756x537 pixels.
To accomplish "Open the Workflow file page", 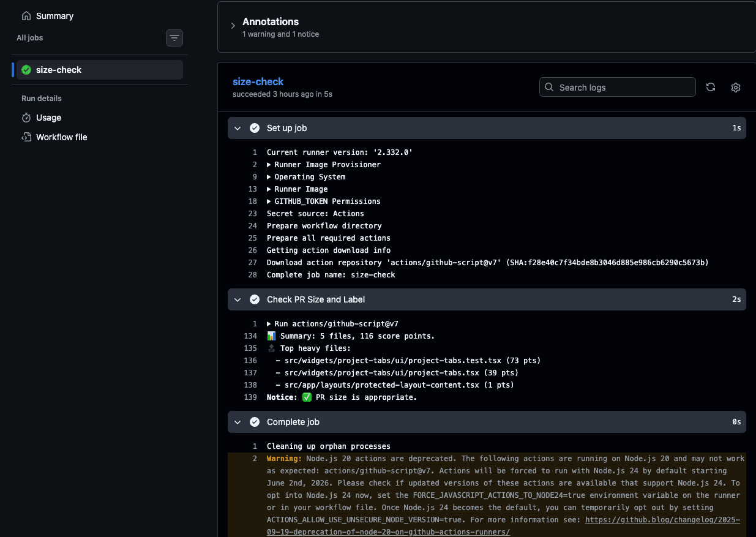I will 61,137.
